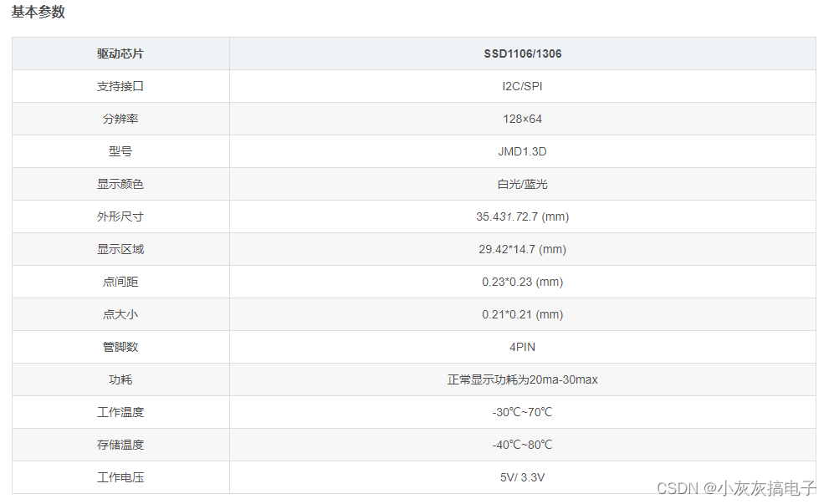Click the 外形尺寸 row label

click(120, 216)
